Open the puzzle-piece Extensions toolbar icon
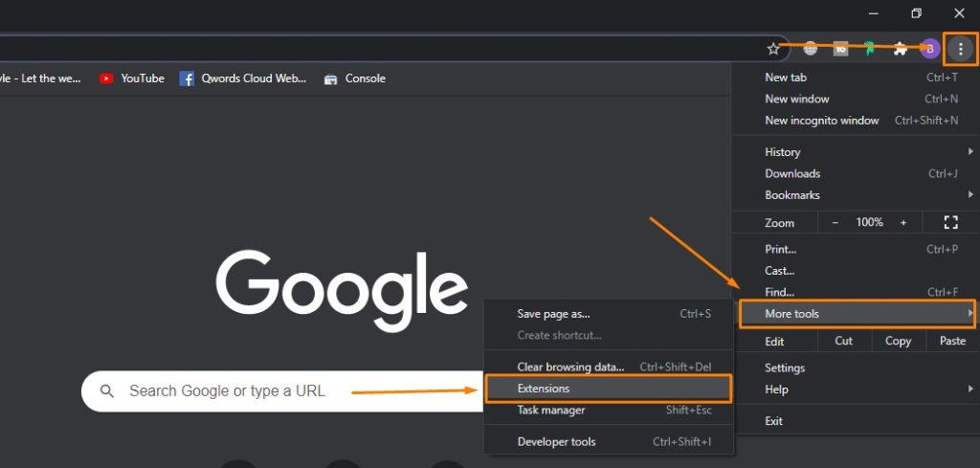980x468 pixels. tap(900, 49)
